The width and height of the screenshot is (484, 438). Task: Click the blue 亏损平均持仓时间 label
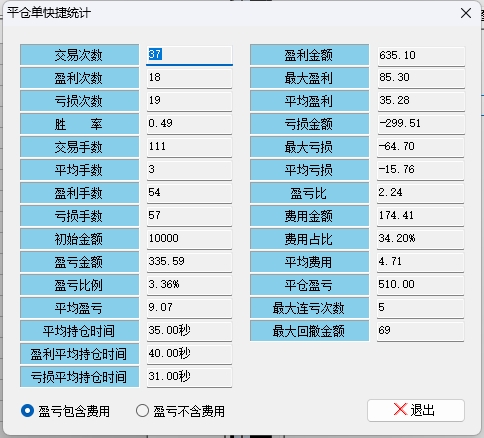pyautogui.click(x=79, y=377)
